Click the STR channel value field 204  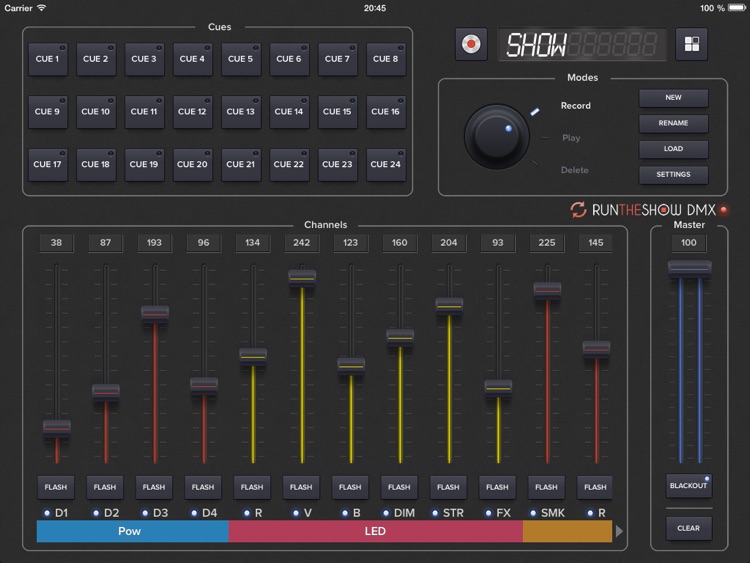(x=449, y=243)
